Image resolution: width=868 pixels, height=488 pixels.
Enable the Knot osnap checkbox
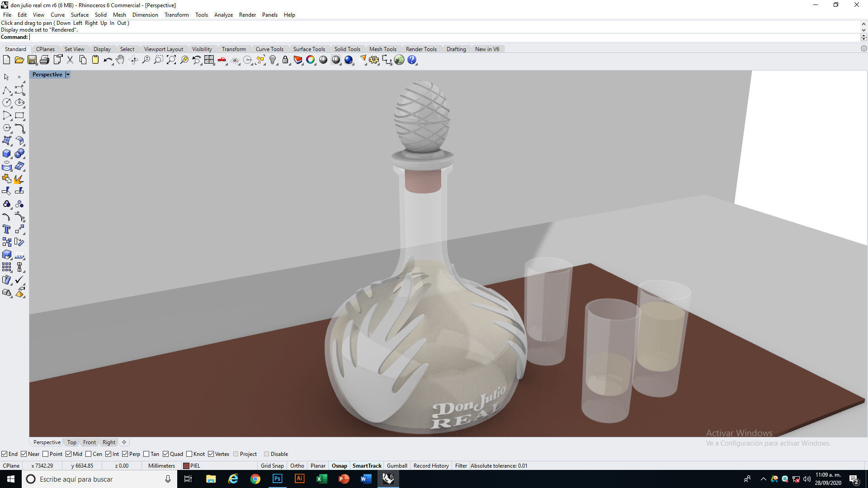tap(189, 454)
